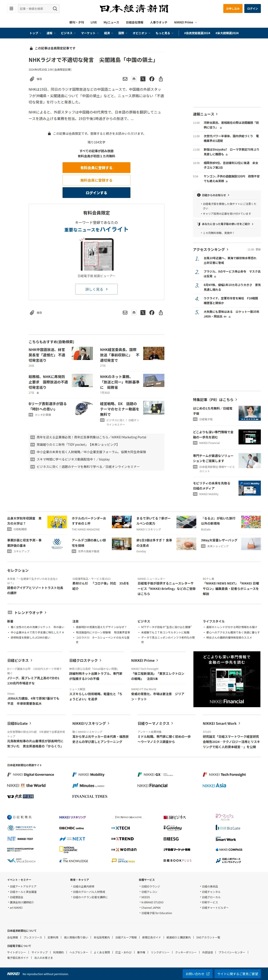268x980 pixels.
Task: Click the FINANCIAL TIMES logo
Action: [x=90, y=796]
